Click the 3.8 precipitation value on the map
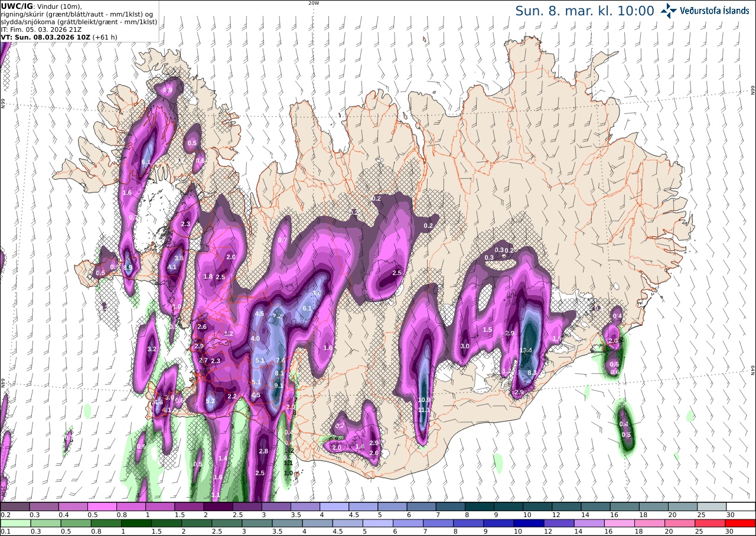This screenshot has width=756, height=536. (x=179, y=258)
